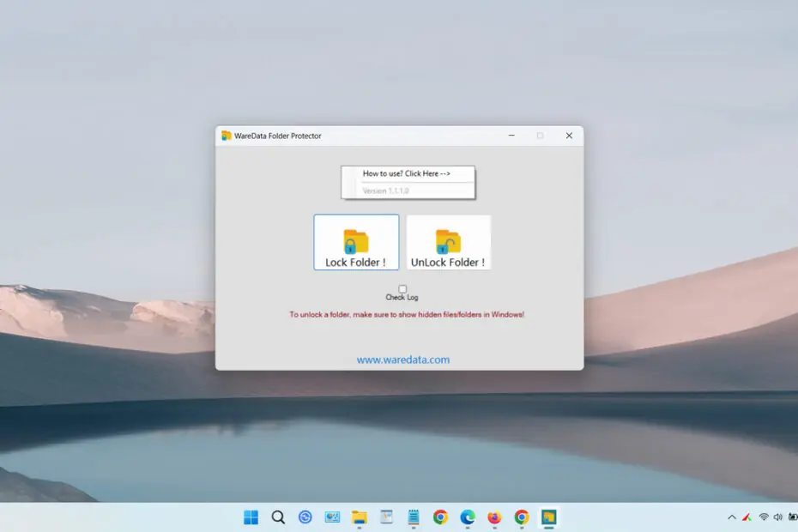This screenshot has height=532, width=798.
Task: Click the 'How to use? Click Here' link
Action: point(408,173)
